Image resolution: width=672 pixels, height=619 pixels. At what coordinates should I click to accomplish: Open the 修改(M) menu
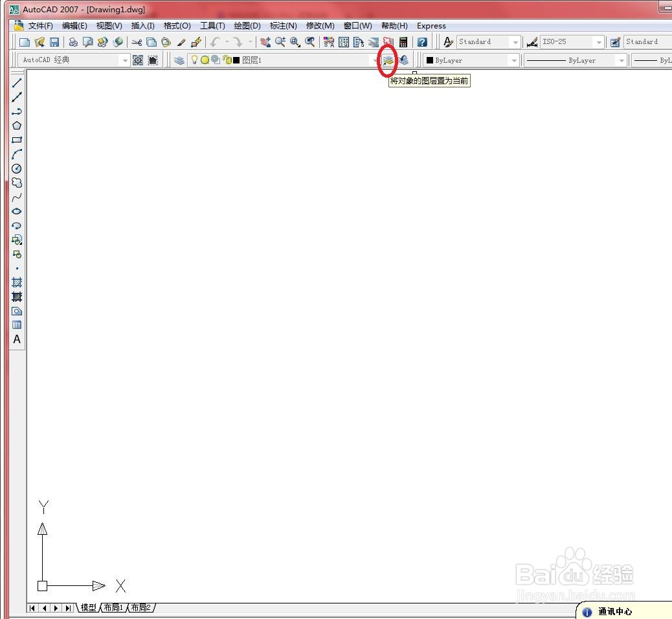(320, 26)
